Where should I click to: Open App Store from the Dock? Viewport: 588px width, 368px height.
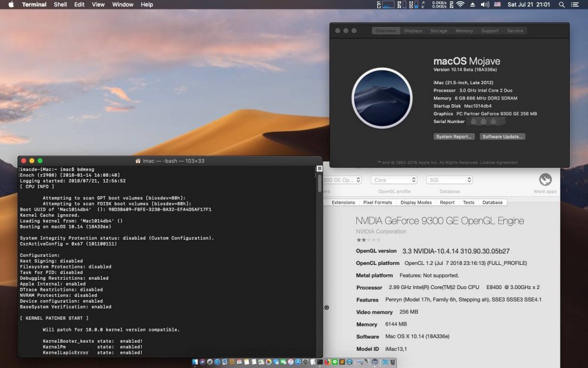click(298, 362)
